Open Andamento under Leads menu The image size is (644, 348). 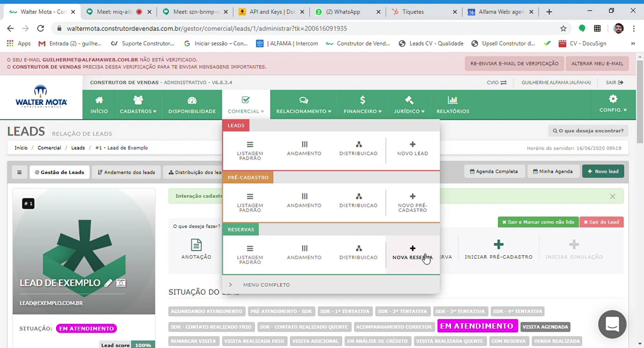[304, 149]
